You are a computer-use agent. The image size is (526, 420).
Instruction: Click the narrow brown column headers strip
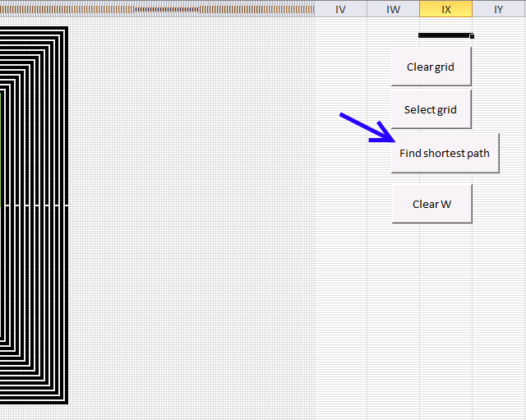(157, 10)
